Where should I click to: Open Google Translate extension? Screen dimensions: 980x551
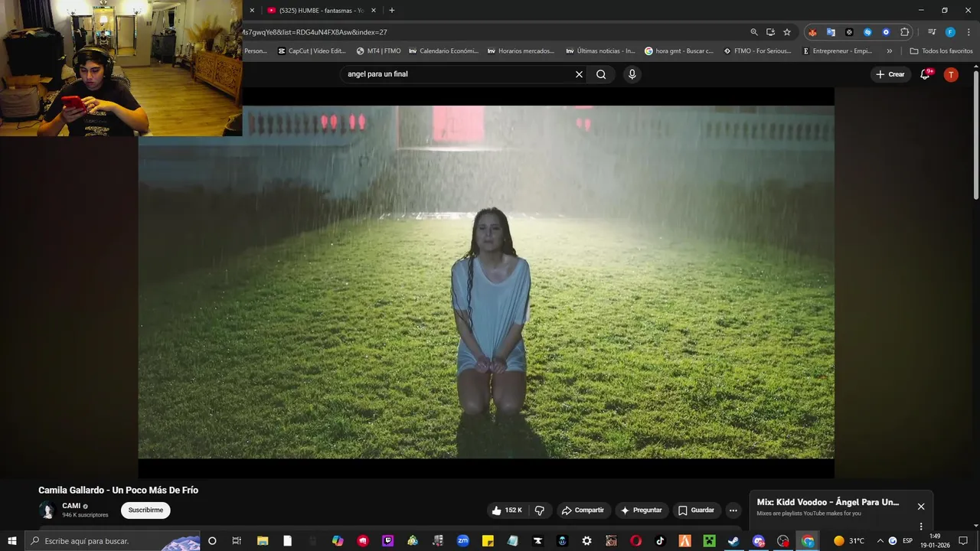pyautogui.click(x=831, y=32)
